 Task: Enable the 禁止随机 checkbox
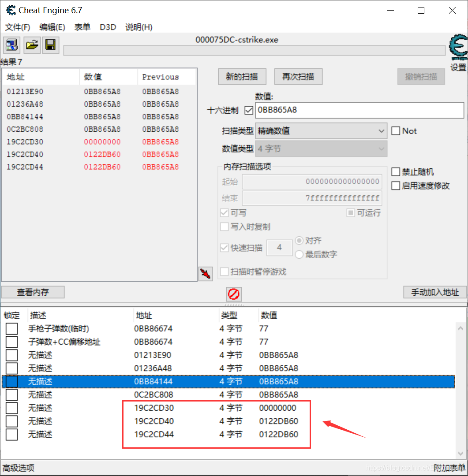(x=396, y=172)
